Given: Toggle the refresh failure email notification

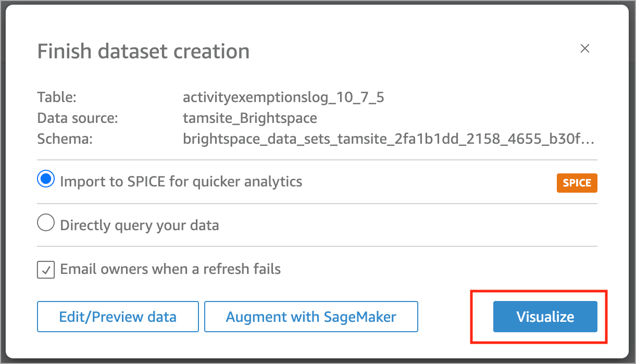Looking at the screenshot, I should click(x=45, y=269).
